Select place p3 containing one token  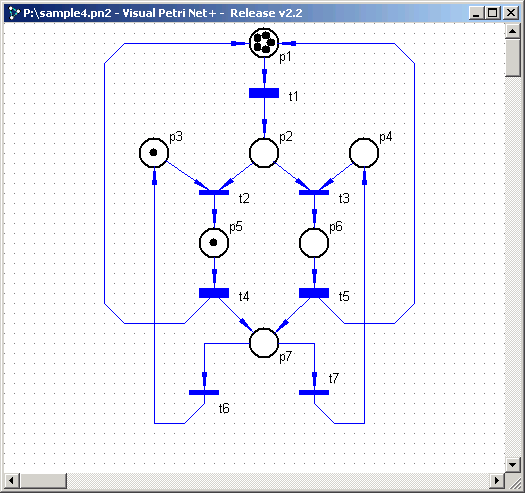click(154, 153)
